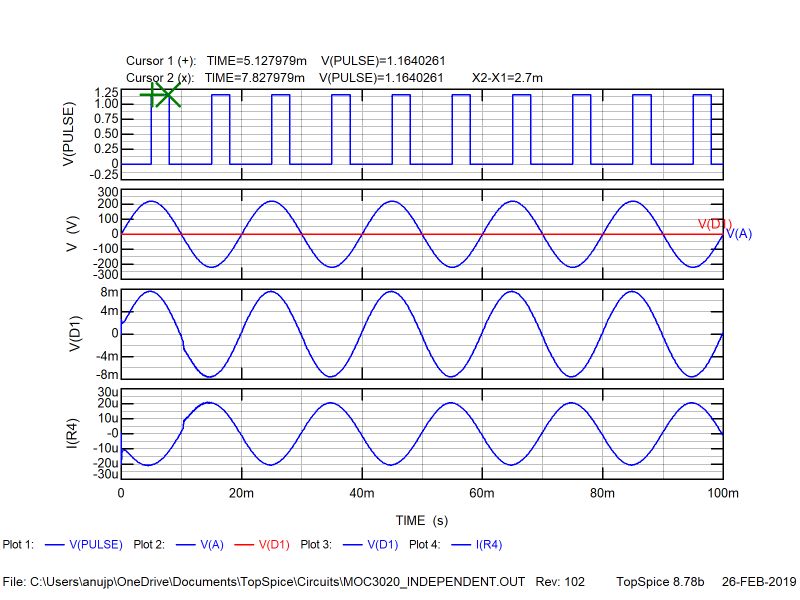Click the X2-X1=2.7m delta readout
Viewport: 800px width, 600px height.
click(x=508, y=77)
